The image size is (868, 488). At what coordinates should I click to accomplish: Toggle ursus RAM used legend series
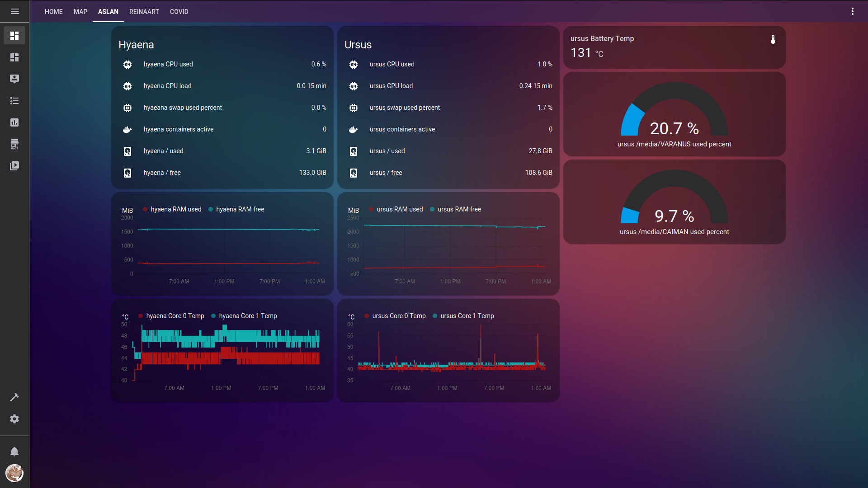pos(396,209)
